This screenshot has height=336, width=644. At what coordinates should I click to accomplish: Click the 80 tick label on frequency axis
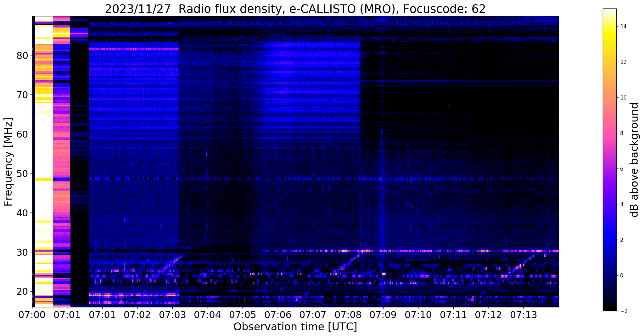point(22,56)
